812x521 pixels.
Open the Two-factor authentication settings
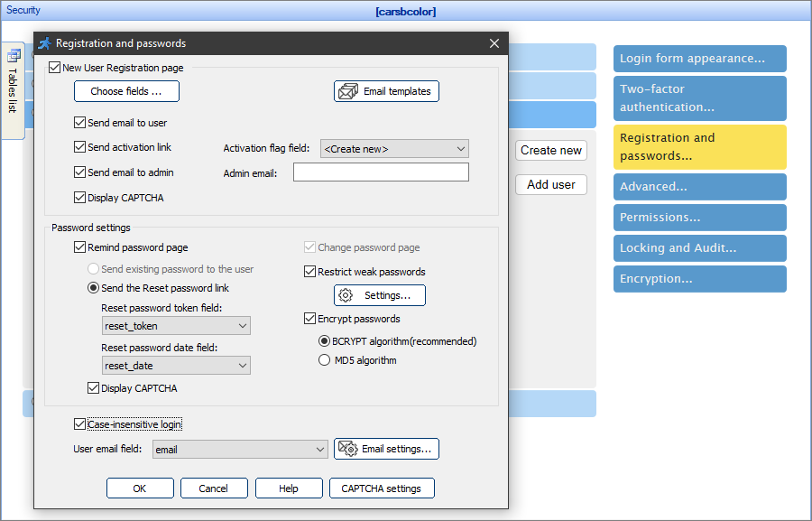[x=699, y=98]
